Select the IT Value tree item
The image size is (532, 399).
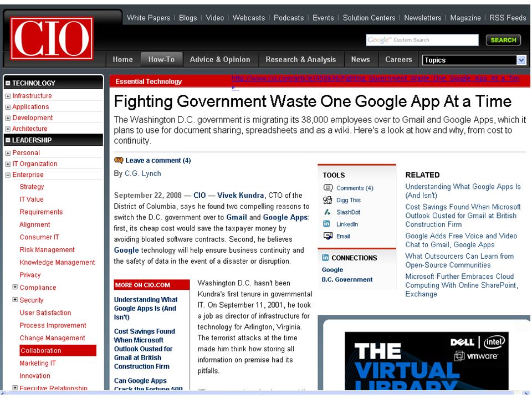click(31, 199)
